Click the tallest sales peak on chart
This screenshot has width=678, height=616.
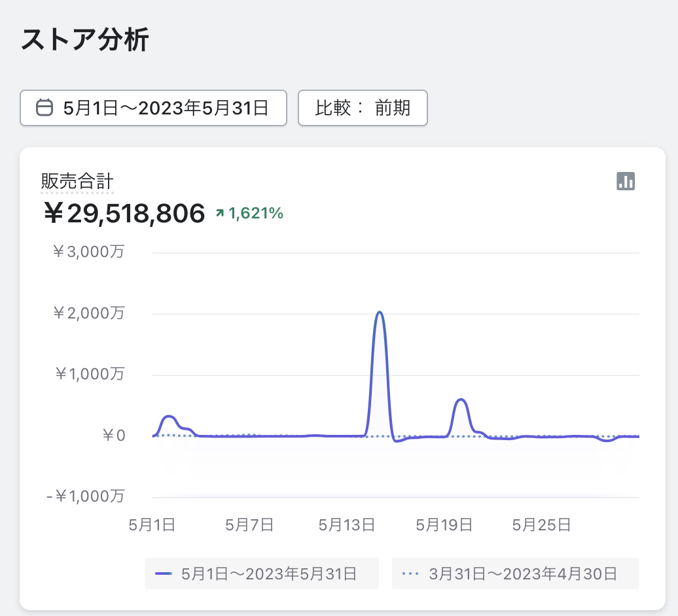pyautogui.click(x=380, y=313)
